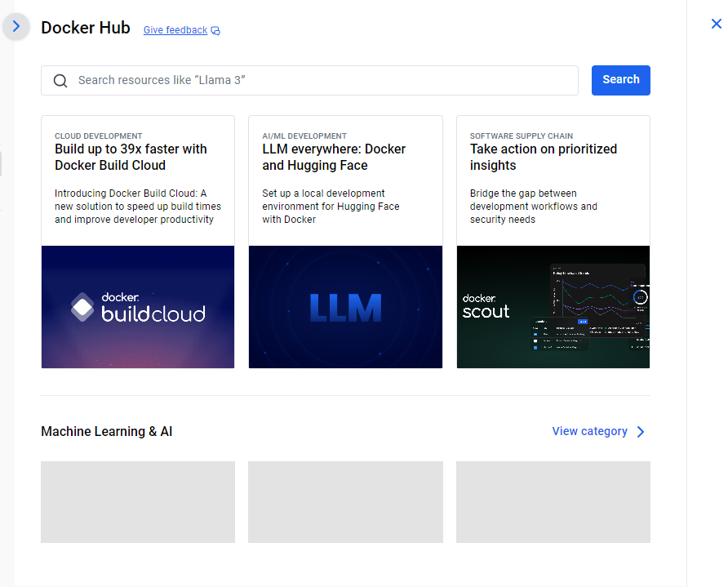The height and width of the screenshot is (587, 728).
Task: Expand the sidebar with the chevron button
Action: 16,26
